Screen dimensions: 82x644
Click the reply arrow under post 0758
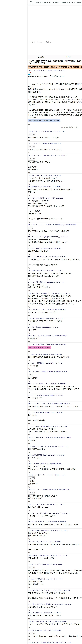pos(29,195)
